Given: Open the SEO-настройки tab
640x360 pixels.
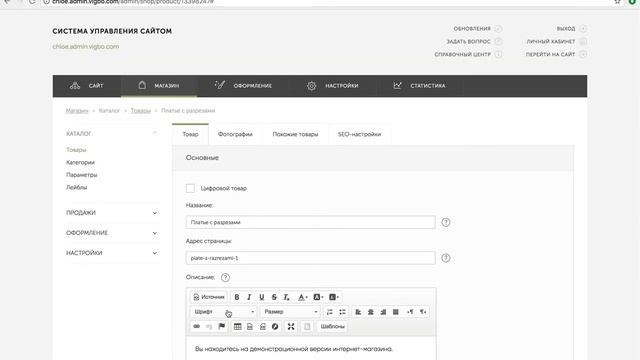Looking at the screenshot, I should point(359,134).
